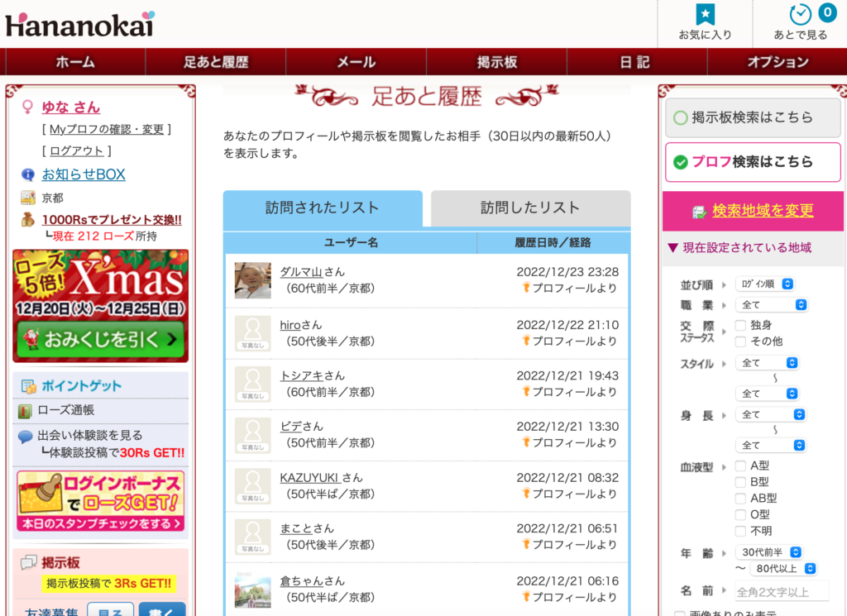Image resolution: width=847 pixels, height=616 pixels.
Task: Select the 掲示板検索はこちら radio option
Action: pyautogui.click(x=681, y=117)
